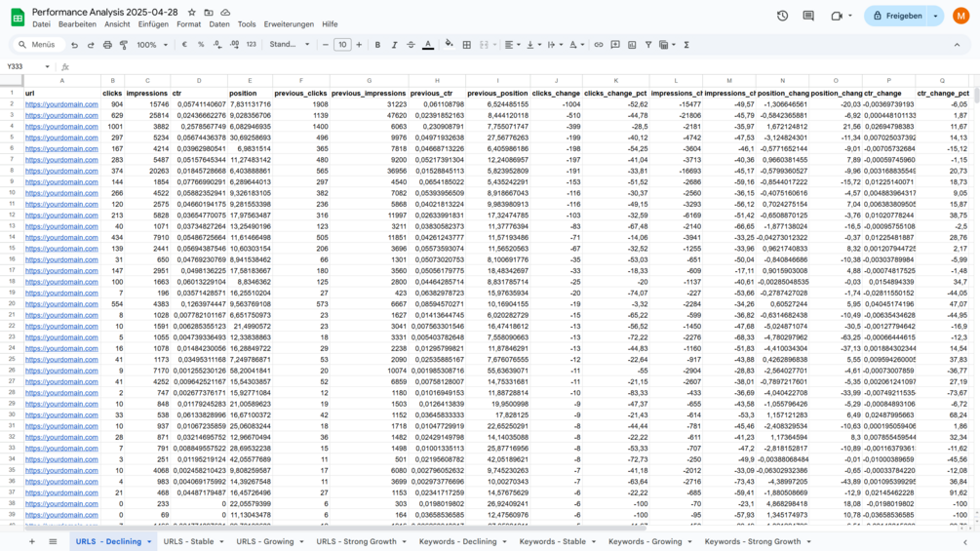
Task: Search the menus box
Action: tap(37, 45)
